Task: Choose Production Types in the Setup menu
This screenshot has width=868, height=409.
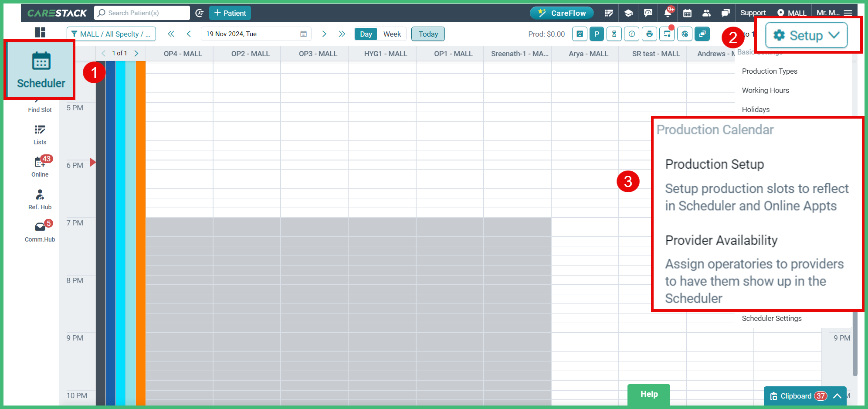Action: (770, 71)
